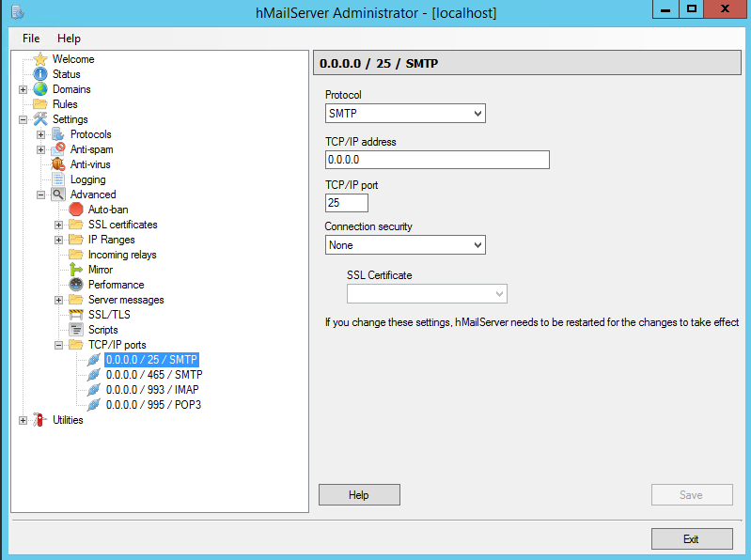Viewport: 751px width, 560px height.
Task: Expand the Domains tree node
Action: tap(23, 89)
